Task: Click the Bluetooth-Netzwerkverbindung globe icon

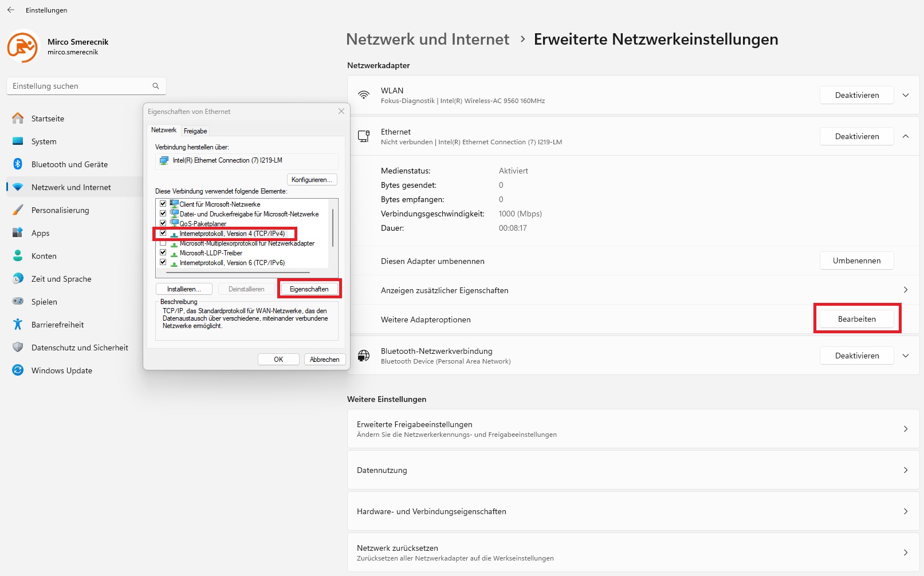Action: coord(364,356)
